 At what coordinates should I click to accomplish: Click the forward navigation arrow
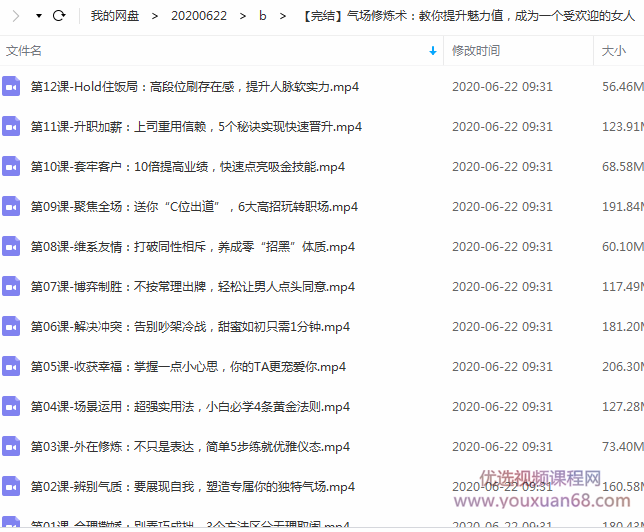coord(15,16)
